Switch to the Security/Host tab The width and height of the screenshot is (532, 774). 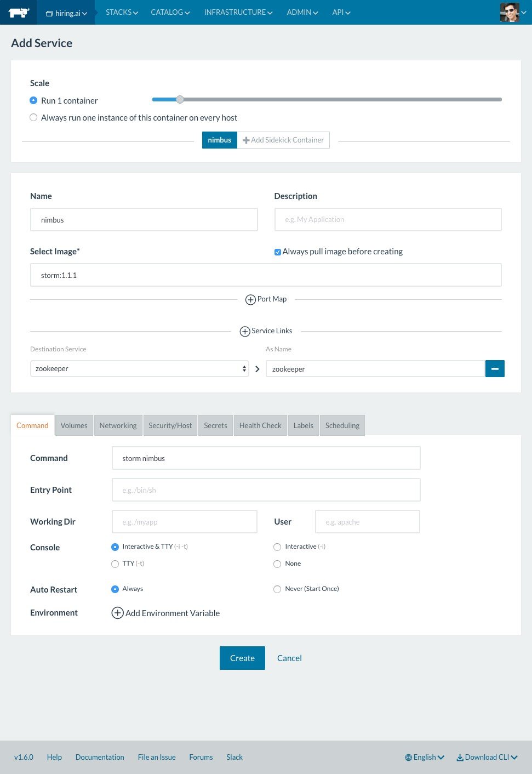pos(170,425)
